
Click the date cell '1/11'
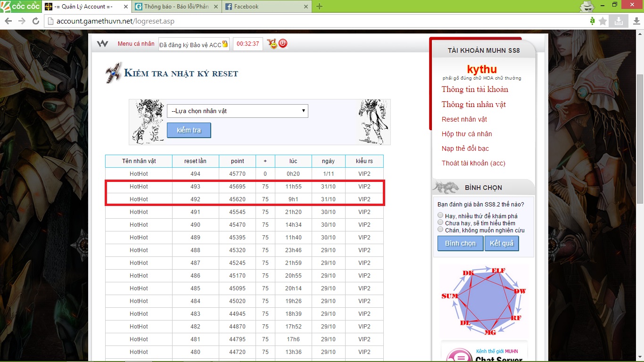tap(329, 174)
